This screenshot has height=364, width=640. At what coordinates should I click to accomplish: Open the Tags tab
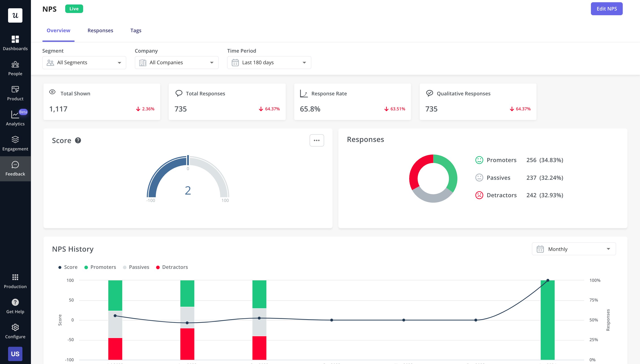tap(136, 30)
